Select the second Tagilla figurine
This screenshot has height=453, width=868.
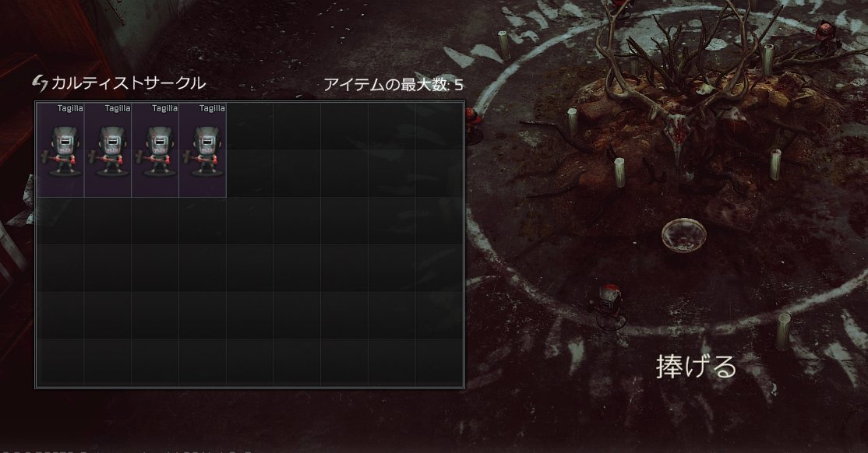tap(108, 150)
